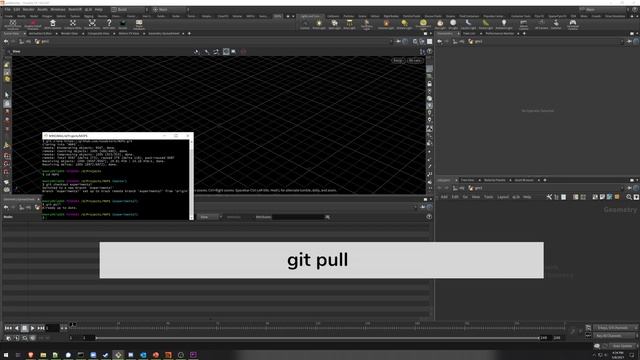The image size is (640, 360).
Task: Click the Volume Light shelf tool
Action: tap(386, 24)
